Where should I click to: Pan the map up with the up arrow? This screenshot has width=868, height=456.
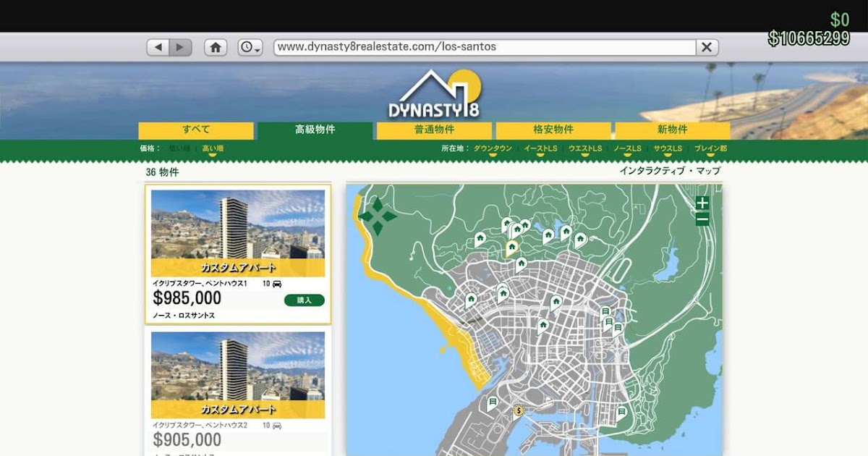pos(377,203)
